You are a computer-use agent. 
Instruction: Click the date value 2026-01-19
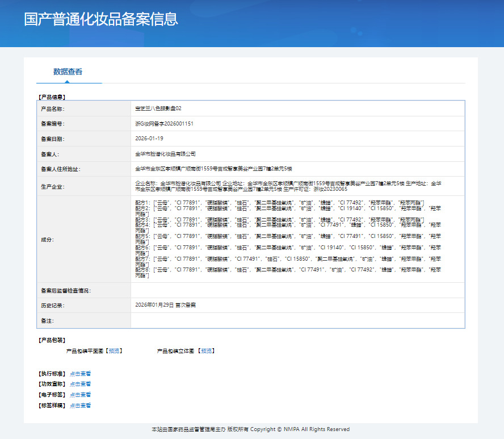pyautogui.click(x=149, y=139)
